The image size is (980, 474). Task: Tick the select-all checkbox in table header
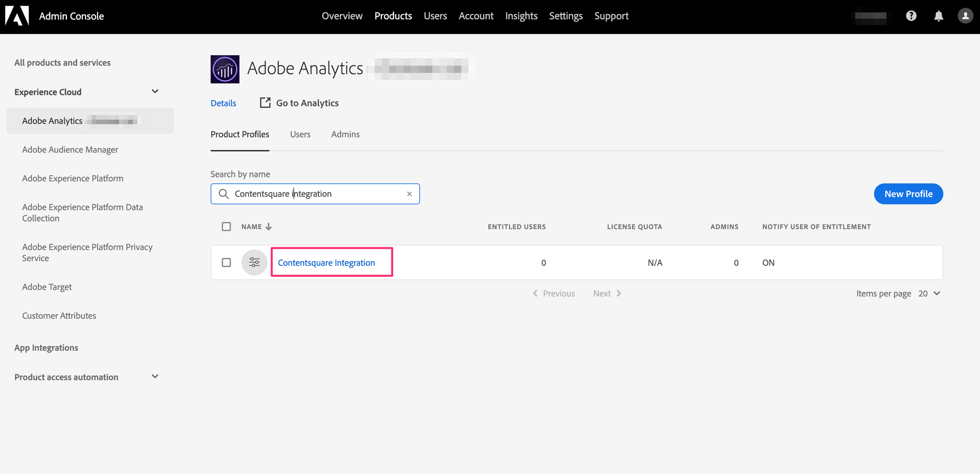(226, 227)
